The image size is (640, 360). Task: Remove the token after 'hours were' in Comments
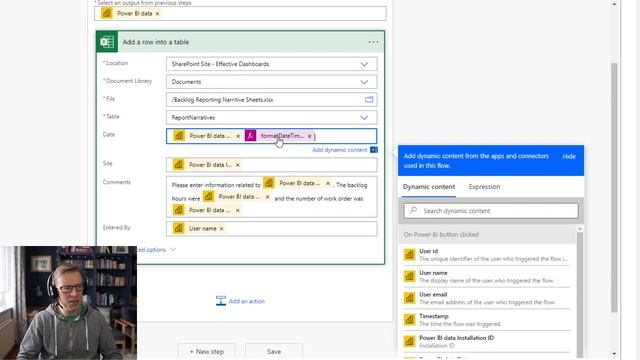pos(267,197)
